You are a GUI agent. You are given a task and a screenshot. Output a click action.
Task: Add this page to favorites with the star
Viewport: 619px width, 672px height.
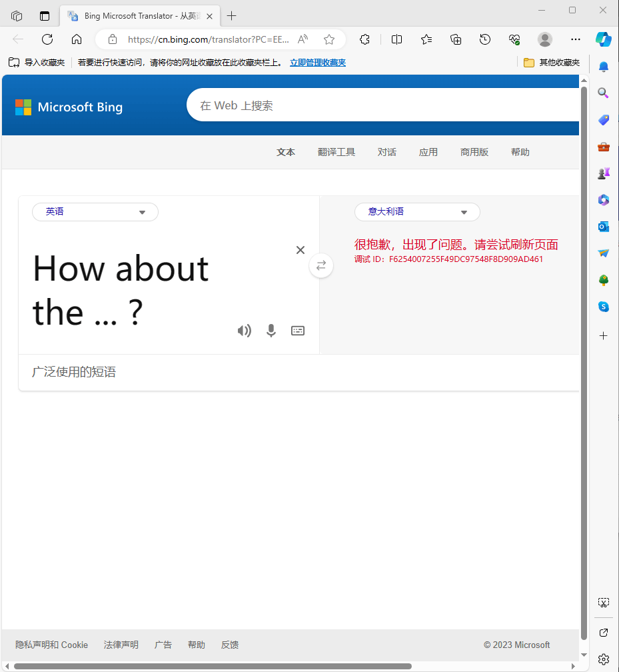[329, 39]
